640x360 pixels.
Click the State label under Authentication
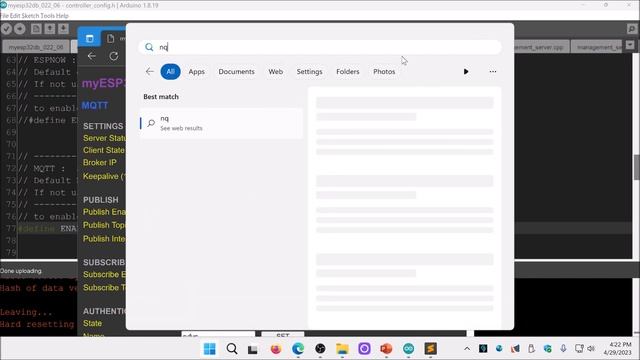pyautogui.click(x=92, y=323)
